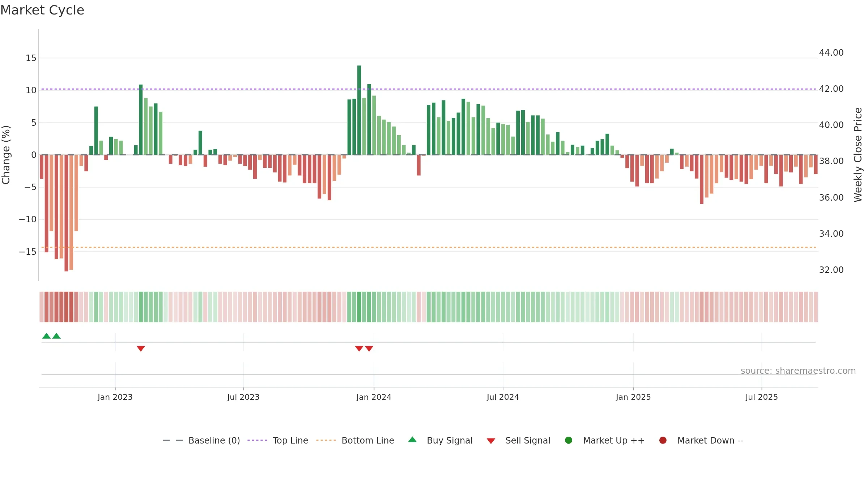Select the red sell signal near Feb 2023

[x=141, y=348]
